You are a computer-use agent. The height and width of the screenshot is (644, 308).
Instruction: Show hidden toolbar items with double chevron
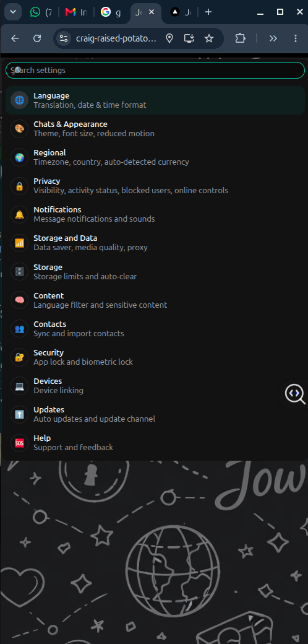coord(273,38)
